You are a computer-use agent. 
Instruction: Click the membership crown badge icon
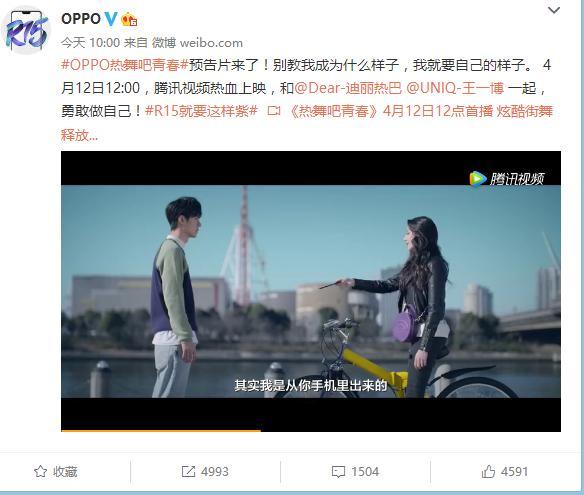129,19
